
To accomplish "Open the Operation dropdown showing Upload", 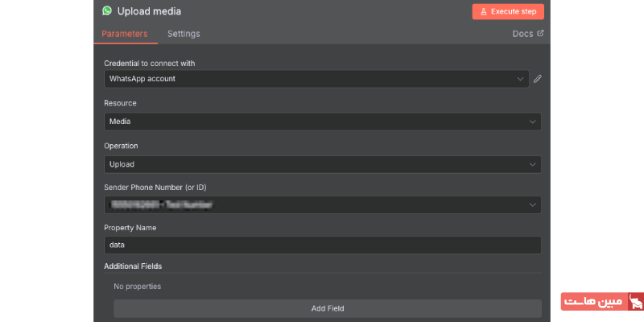I will 322,164.
